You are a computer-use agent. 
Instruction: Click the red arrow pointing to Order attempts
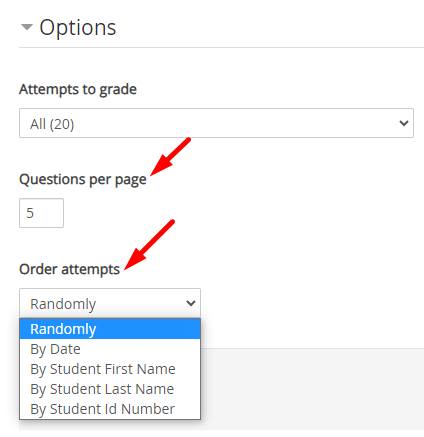(x=149, y=245)
